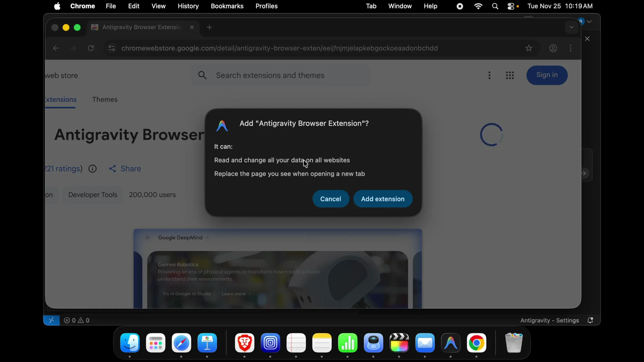The height and width of the screenshot is (362, 644).
Task: Click the chromewebstore address bar URL
Action: click(x=279, y=48)
